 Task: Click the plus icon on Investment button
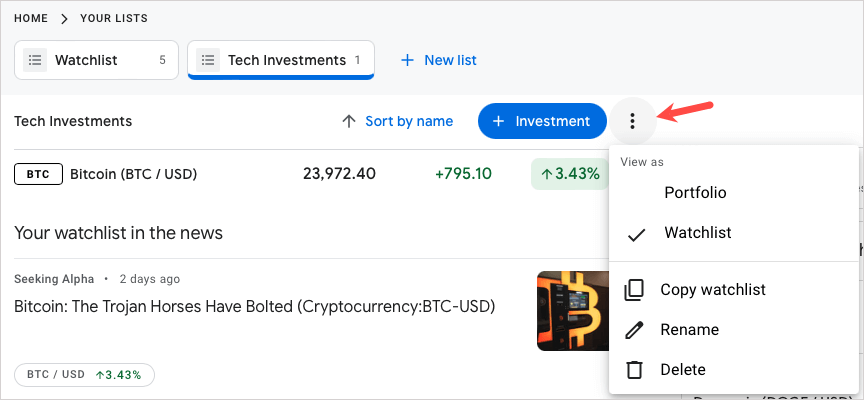click(499, 121)
